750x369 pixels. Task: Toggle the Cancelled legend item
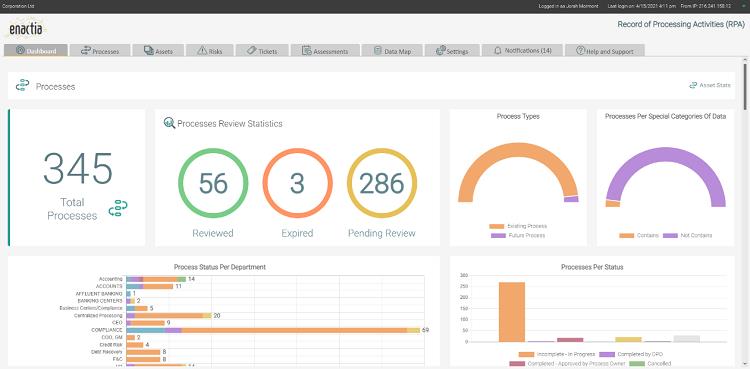(650, 364)
